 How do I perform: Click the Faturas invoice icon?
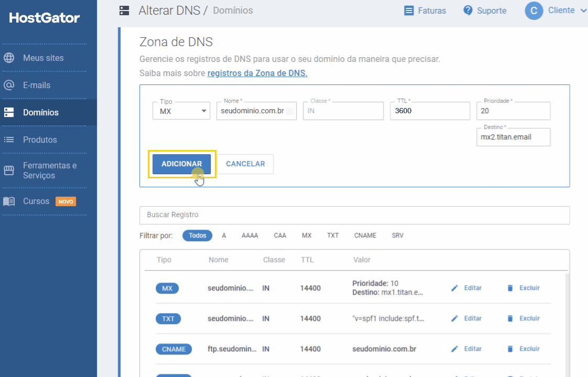[x=409, y=10]
